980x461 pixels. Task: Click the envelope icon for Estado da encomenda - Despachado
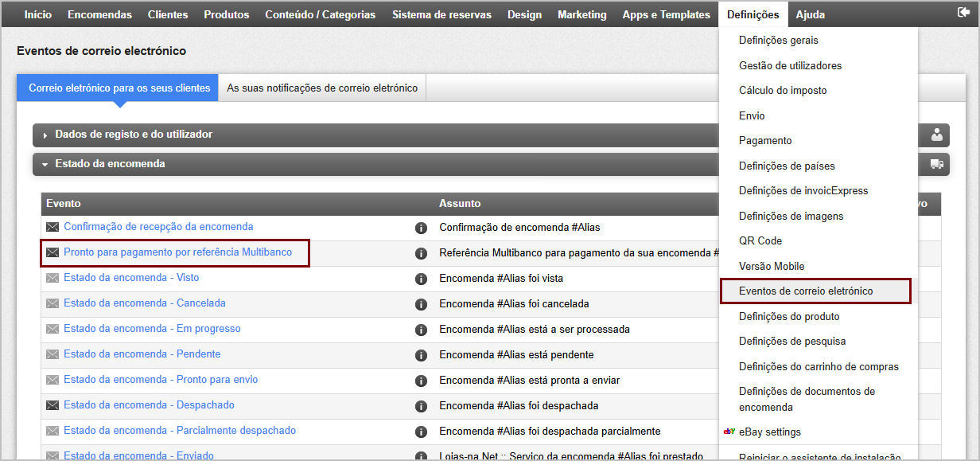(x=52, y=405)
